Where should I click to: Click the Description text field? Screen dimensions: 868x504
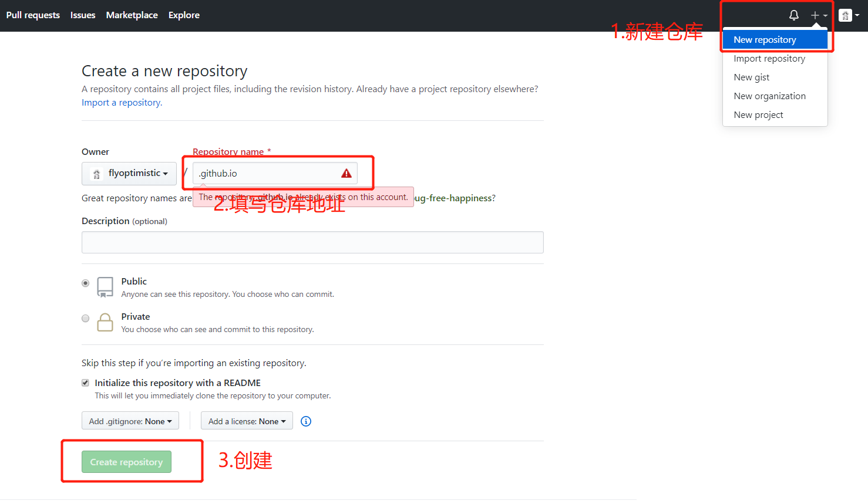tap(312, 242)
